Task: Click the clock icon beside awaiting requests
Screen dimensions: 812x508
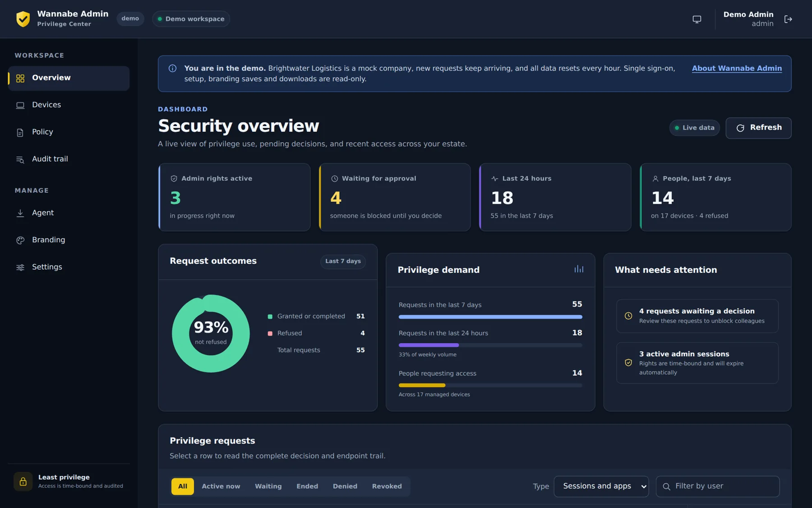Action: 628,316
